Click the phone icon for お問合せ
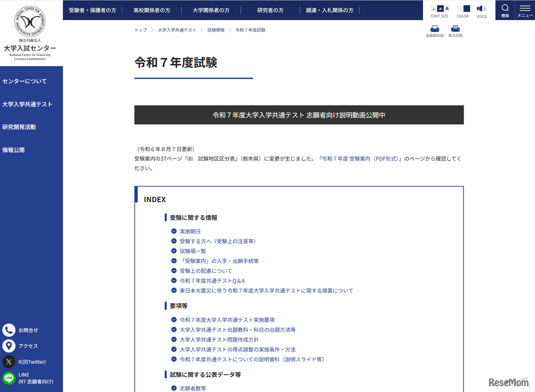Viewport: 535px width, 392px height. pos(9,330)
